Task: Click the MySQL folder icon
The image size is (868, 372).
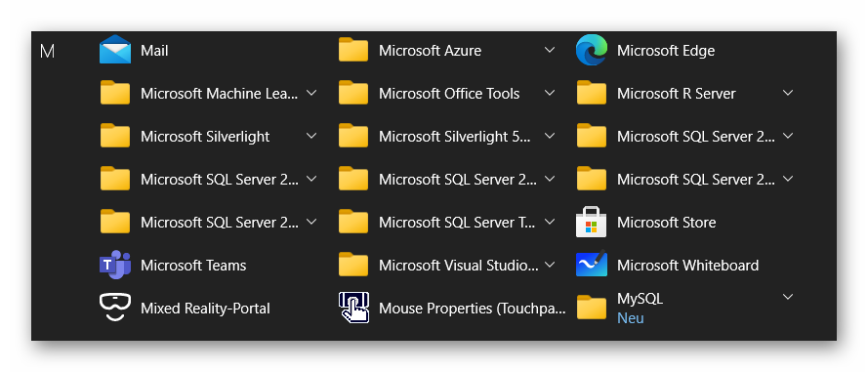Action: (592, 308)
